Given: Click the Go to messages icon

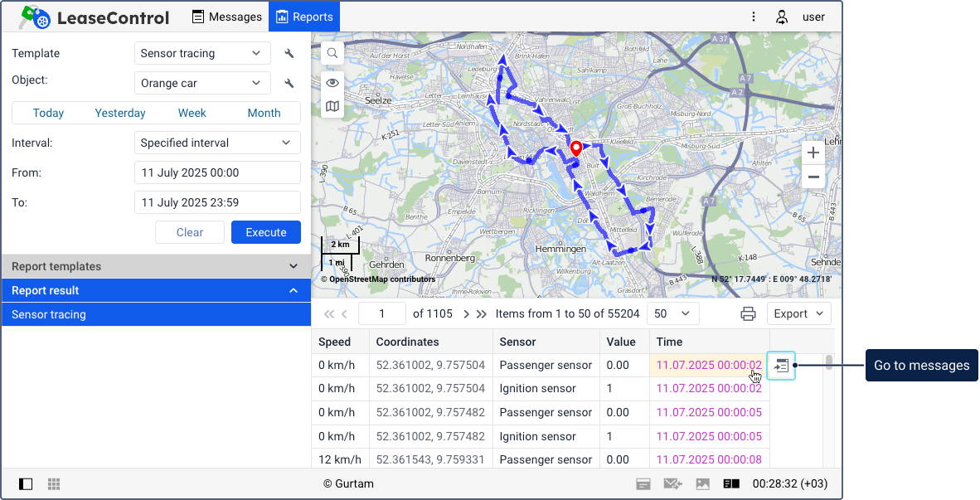Looking at the screenshot, I should (781, 366).
